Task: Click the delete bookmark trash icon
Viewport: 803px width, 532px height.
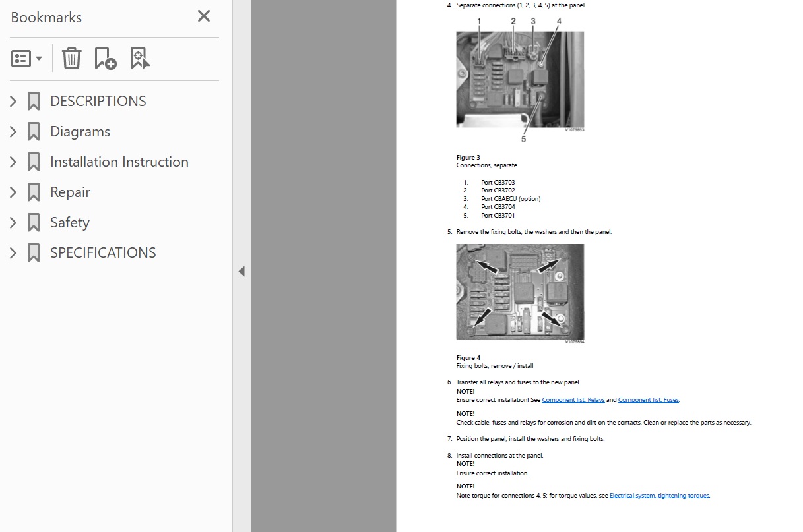Action: [x=71, y=59]
